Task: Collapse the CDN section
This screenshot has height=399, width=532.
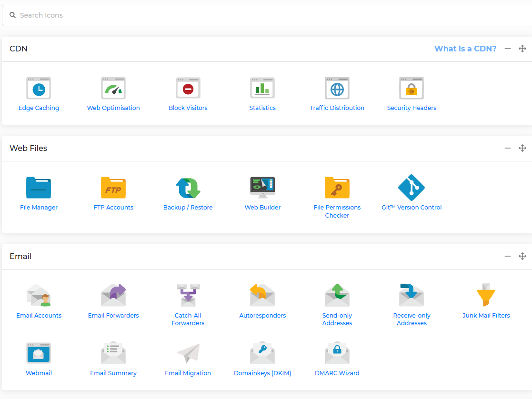Action: (x=508, y=49)
